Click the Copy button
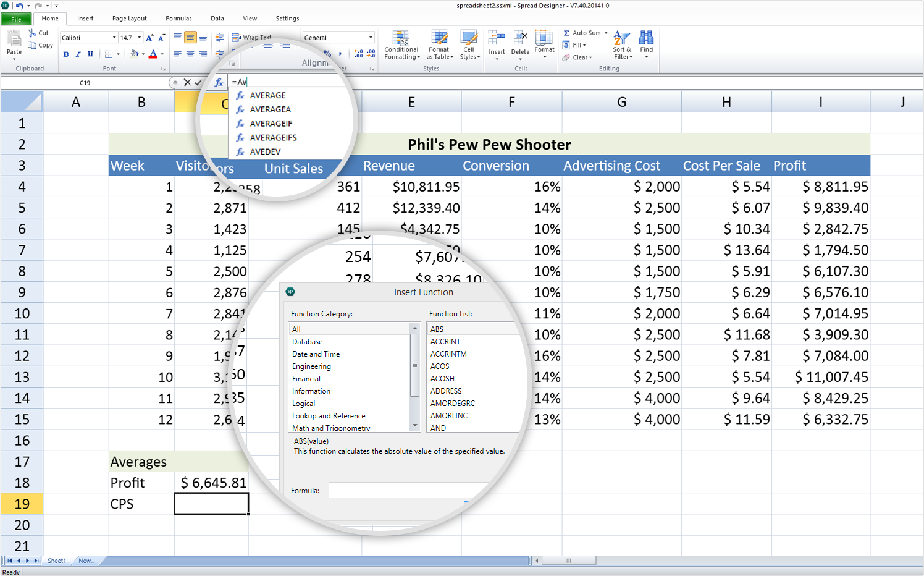924x576 pixels. pyautogui.click(x=40, y=45)
